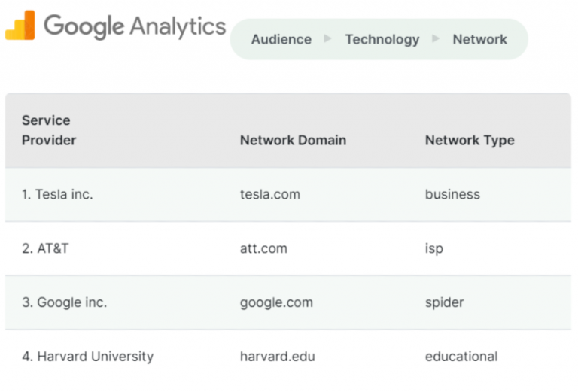
Task: Click the arrow between Audience and Technology
Action: click(x=327, y=38)
